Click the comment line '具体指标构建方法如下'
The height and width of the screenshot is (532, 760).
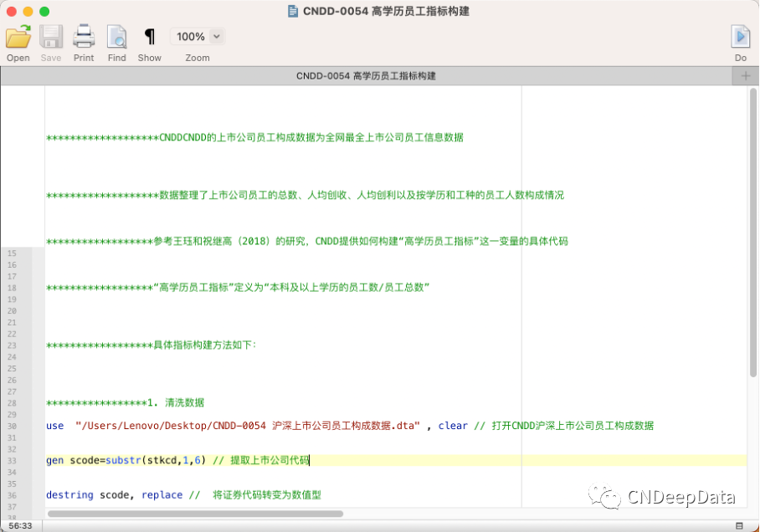[151, 345]
